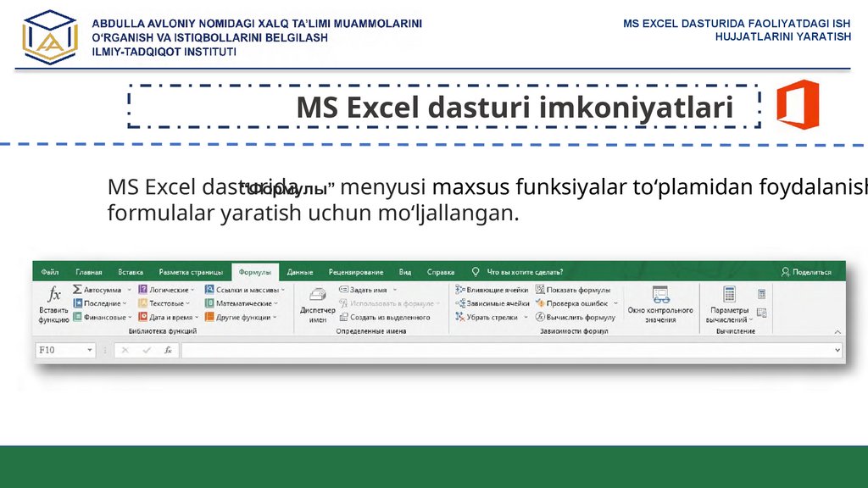Open the Файл tab
The image size is (868, 488).
(x=50, y=272)
